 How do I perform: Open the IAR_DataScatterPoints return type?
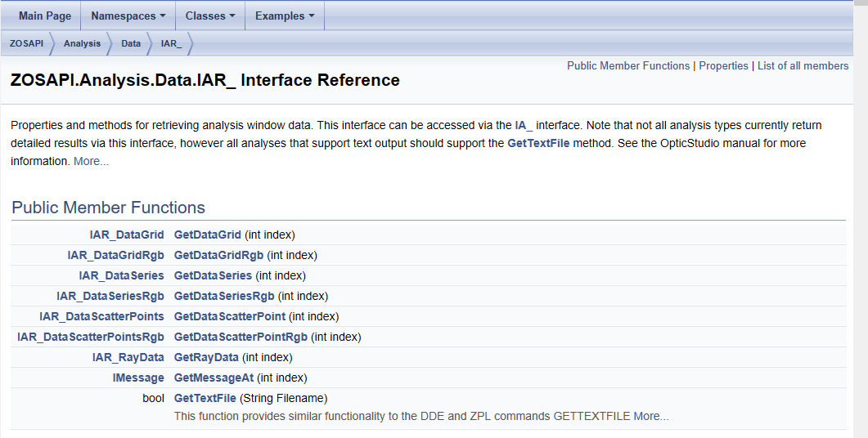pyautogui.click(x=102, y=316)
